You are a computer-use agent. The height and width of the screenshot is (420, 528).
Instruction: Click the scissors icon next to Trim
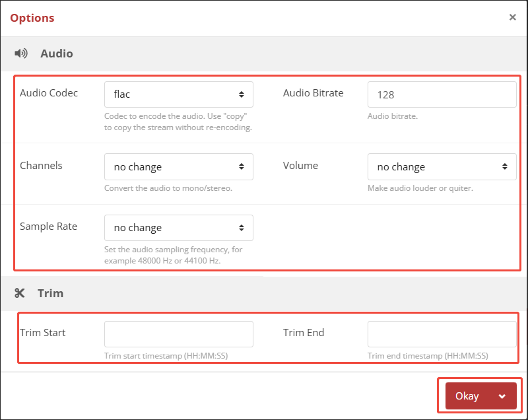[x=21, y=293]
